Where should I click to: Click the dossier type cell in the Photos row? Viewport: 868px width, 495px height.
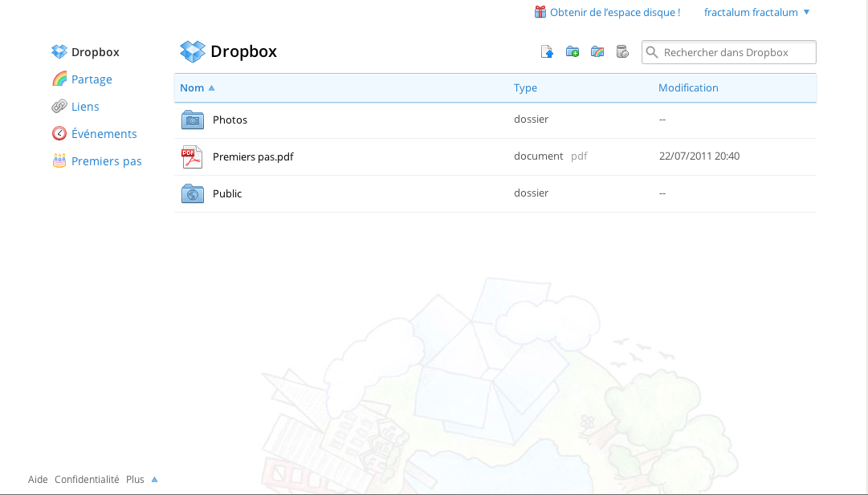click(531, 120)
